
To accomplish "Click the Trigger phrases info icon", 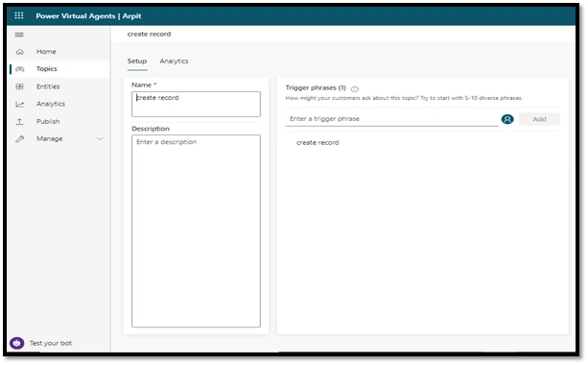I will point(355,89).
